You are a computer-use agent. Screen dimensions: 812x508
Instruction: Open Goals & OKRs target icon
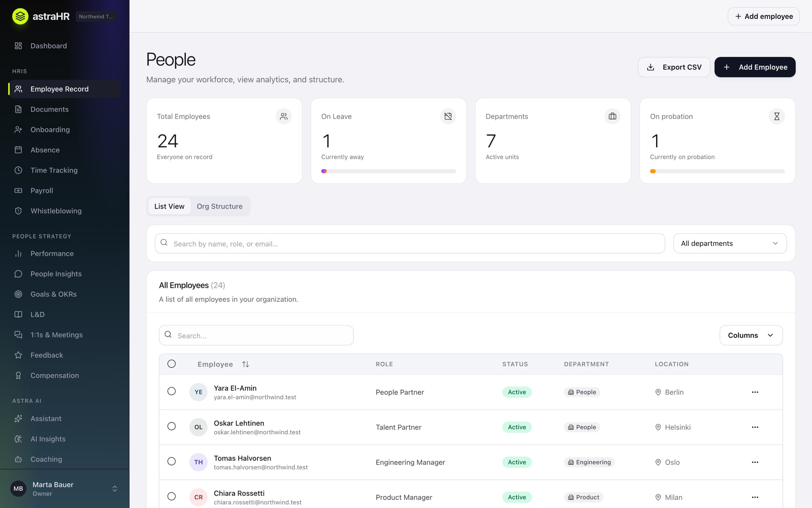(x=18, y=294)
